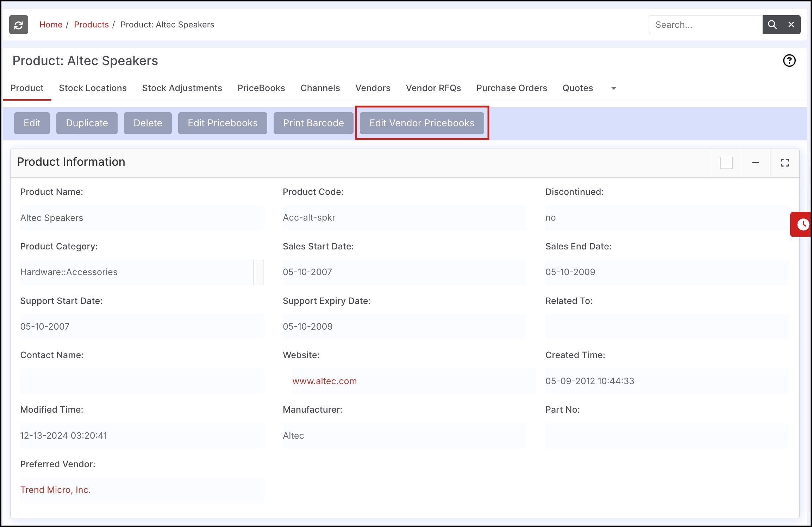Go to the Home breadcrumb link
Screen dimensions: 812x527
51,25
